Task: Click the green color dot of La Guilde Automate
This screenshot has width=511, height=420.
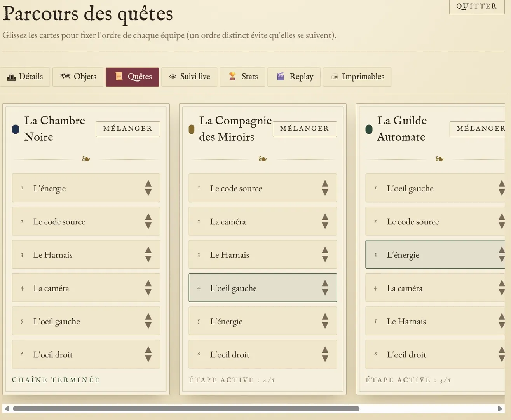Action: tap(369, 129)
